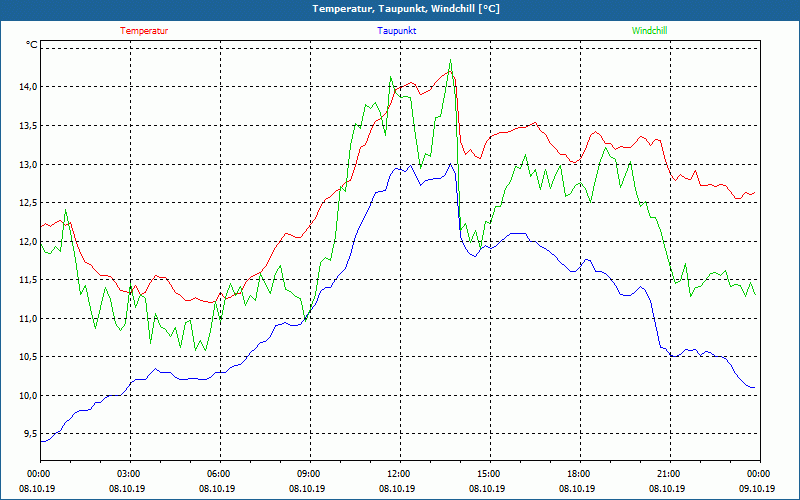800x500 pixels.
Task: Click the 10,0 y-axis value
Action: point(30,395)
